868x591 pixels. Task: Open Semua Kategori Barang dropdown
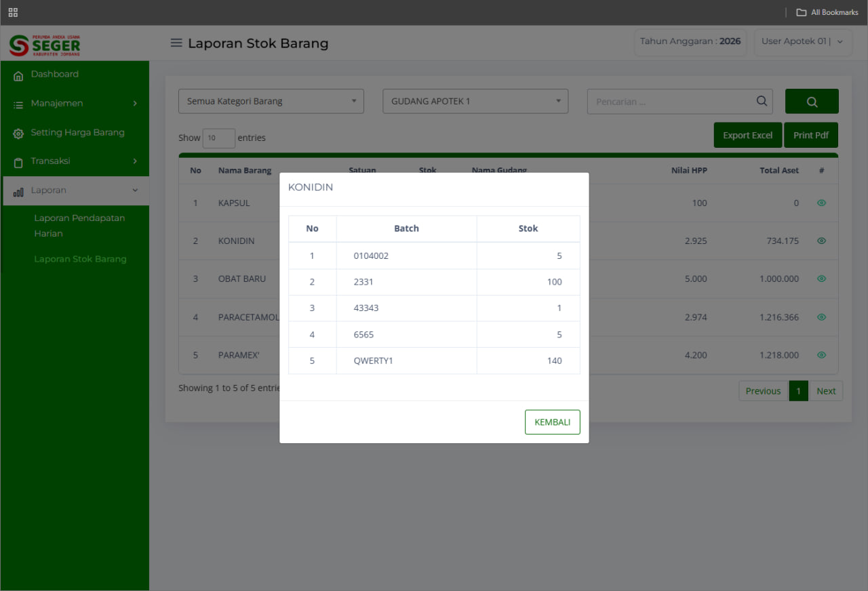pyautogui.click(x=271, y=101)
